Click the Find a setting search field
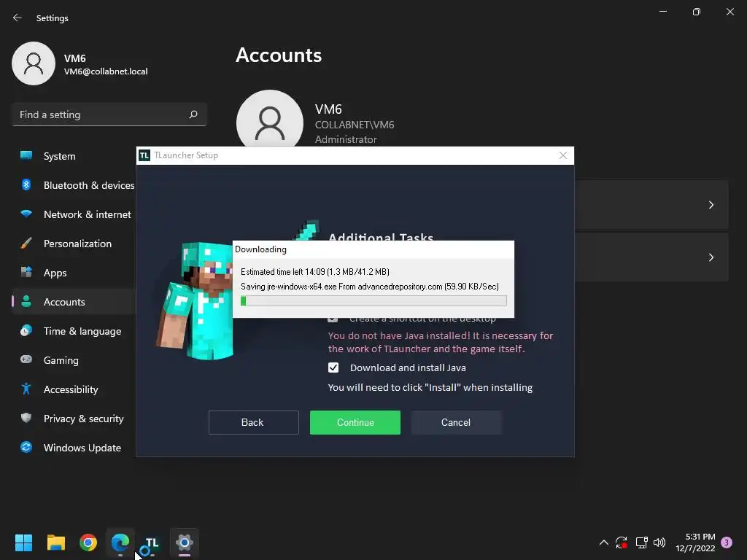Viewport: 747px width, 560px height. (x=109, y=114)
